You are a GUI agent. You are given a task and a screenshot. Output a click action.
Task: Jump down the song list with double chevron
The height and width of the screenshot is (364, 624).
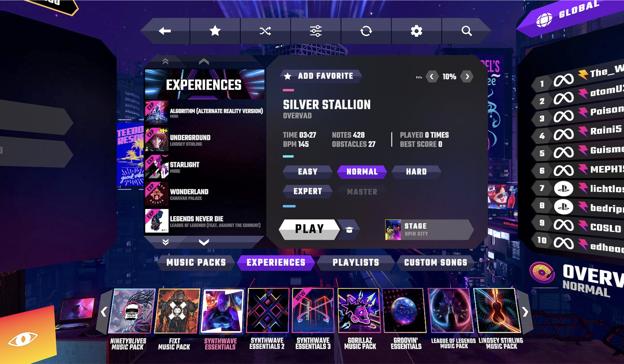[165, 242]
